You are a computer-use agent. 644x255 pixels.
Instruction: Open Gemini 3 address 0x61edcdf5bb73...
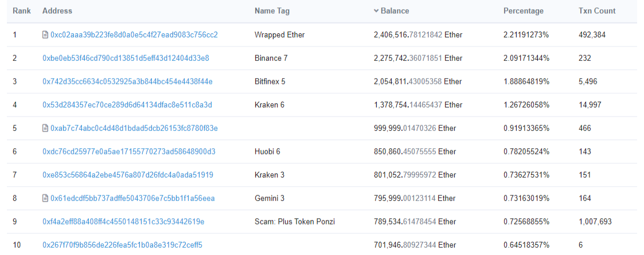(x=132, y=198)
